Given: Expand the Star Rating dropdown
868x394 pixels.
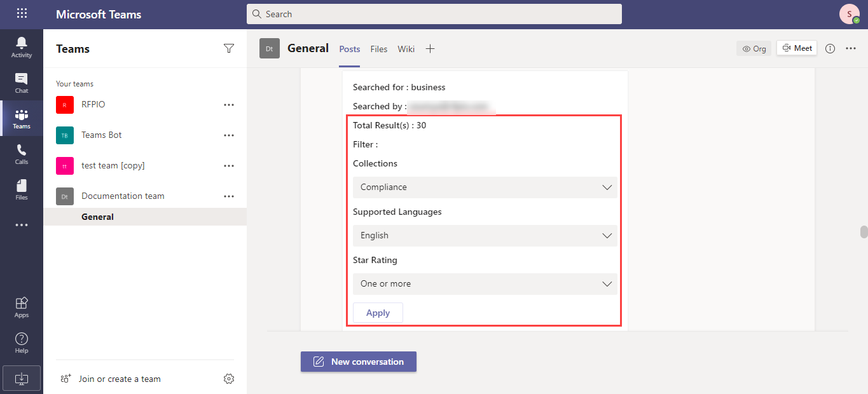Looking at the screenshot, I should (x=485, y=284).
